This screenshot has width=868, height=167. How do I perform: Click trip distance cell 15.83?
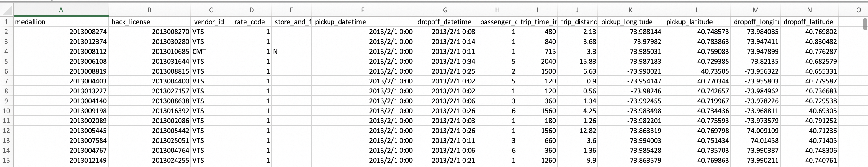tap(577, 62)
